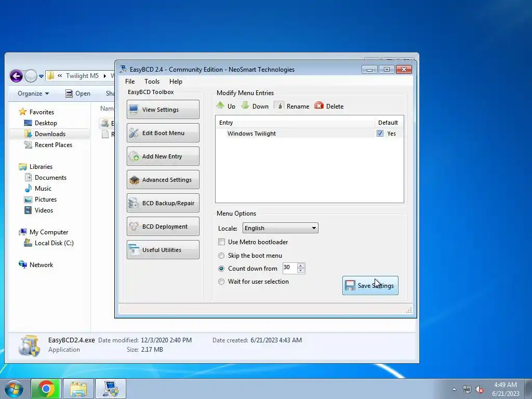Show hidden tray icons arrow
532x399 pixels.
pyautogui.click(x=454, y=389)
